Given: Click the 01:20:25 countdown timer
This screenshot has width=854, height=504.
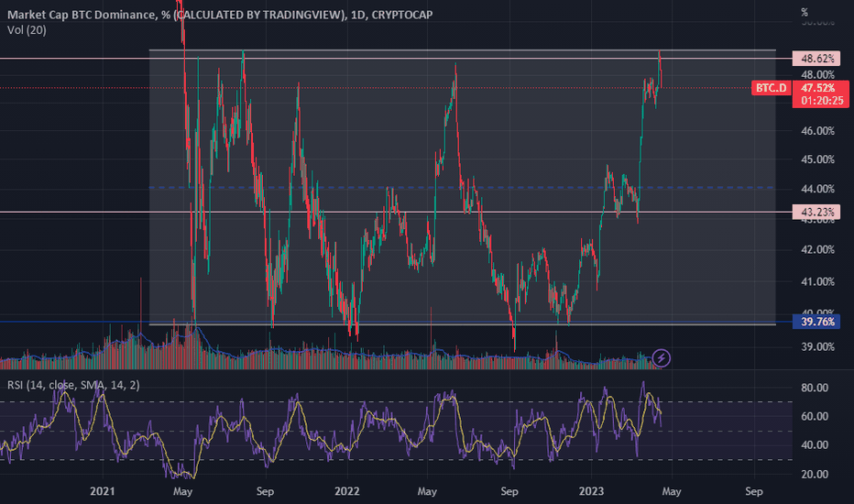Looking at the screenshot, I should click(821, 101).
